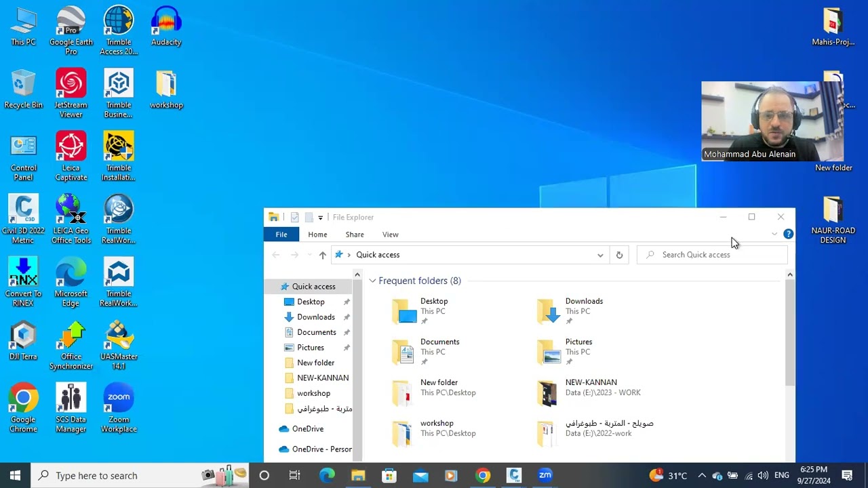868x488 pixels.
Task: Open the taskbar clock and date
Action: pos(814,475)
